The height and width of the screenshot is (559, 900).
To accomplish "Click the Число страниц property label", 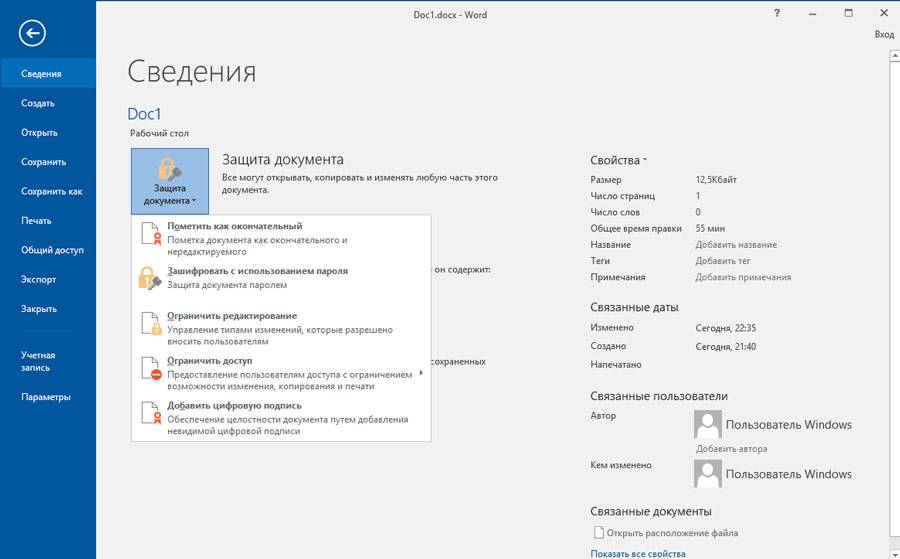I will 623,196.
